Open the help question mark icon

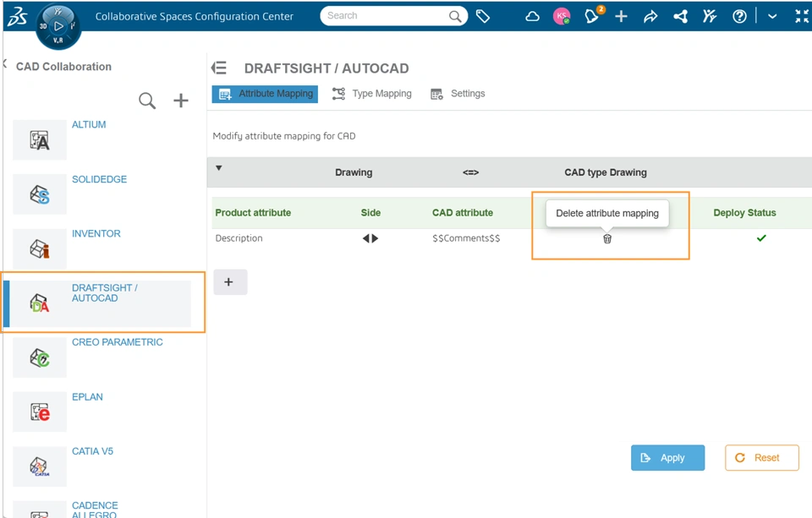pos(739,17)
